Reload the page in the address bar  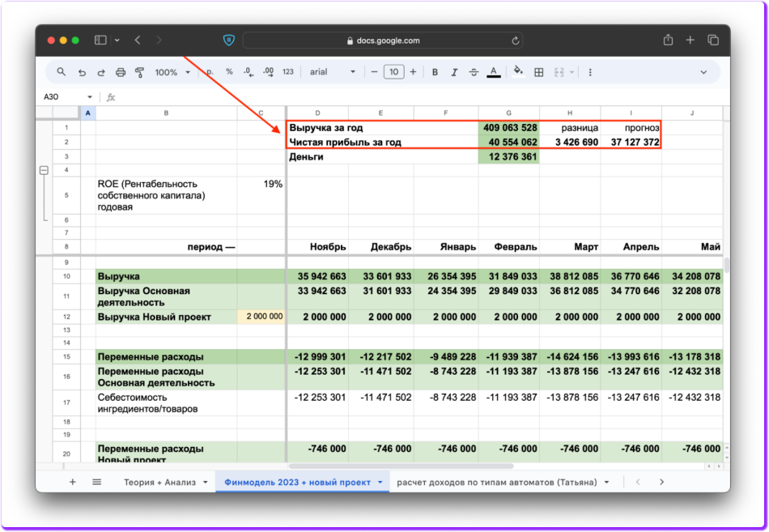coord(516,40)
